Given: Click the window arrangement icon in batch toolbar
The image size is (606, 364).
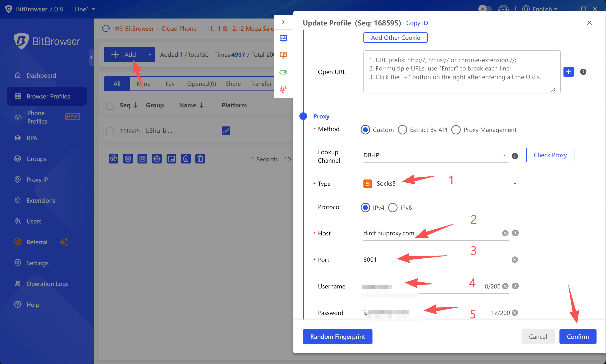Looking at the screenshot, I should point(171,159).
